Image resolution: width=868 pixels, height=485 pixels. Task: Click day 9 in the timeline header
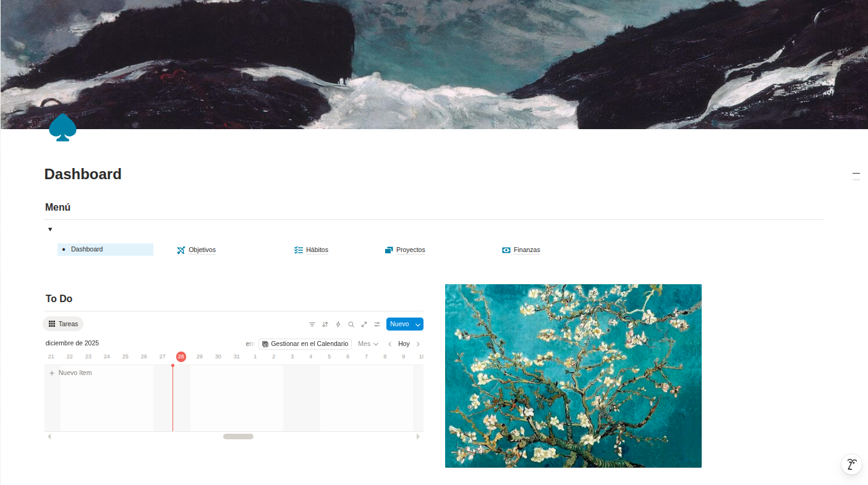click(404, 356)
